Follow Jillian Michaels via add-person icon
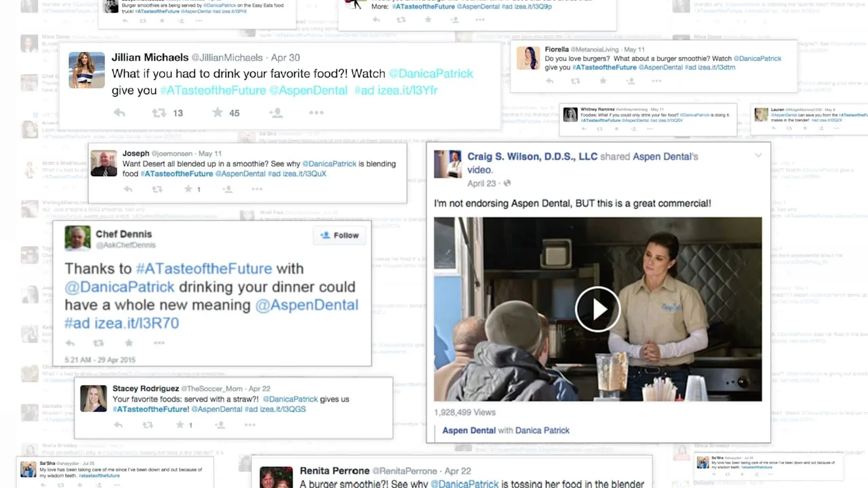 [x=275, y=113]
